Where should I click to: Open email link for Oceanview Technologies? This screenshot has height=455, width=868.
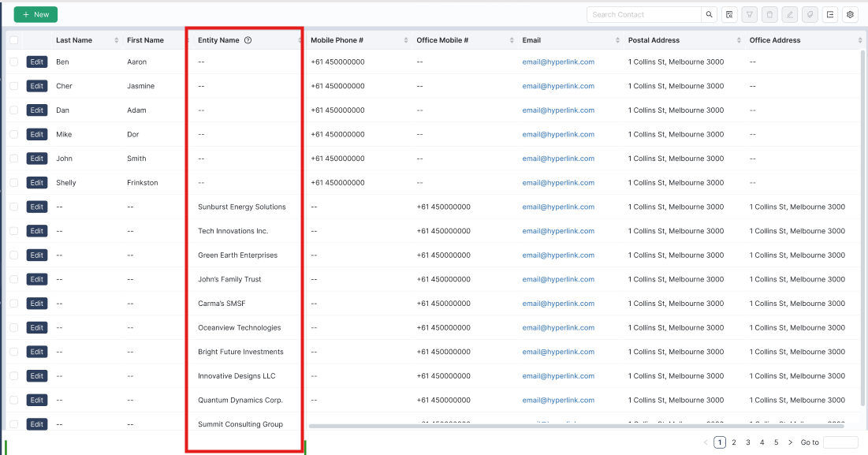(558, 328)
